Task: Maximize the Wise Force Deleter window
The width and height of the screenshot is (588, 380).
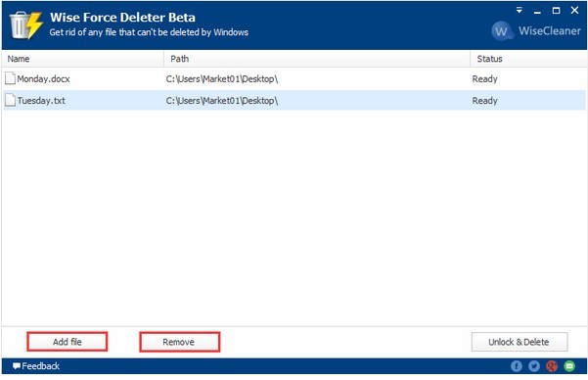Action: coord(556,11)
